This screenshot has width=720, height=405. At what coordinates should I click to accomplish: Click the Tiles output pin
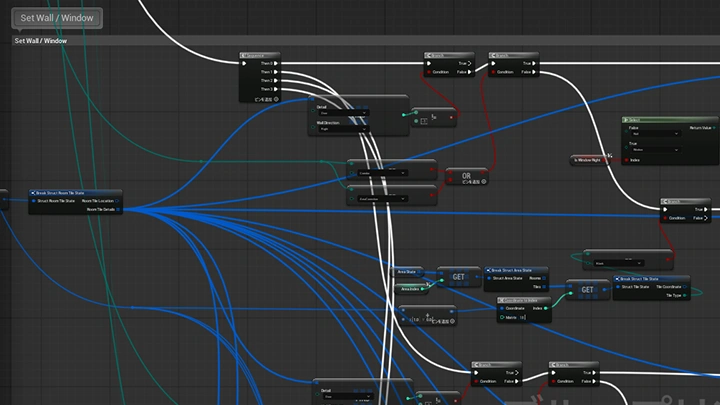click(x=544, y=287)
